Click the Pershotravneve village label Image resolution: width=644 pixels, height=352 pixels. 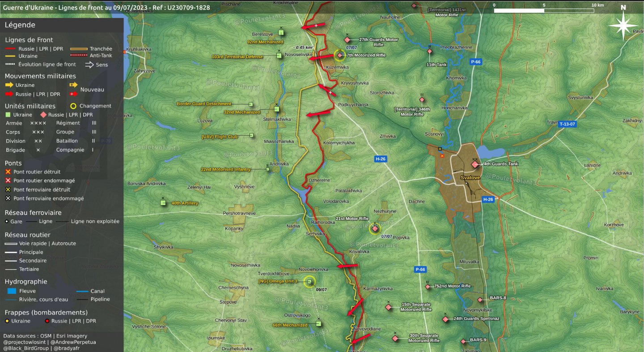click(239, 214)
